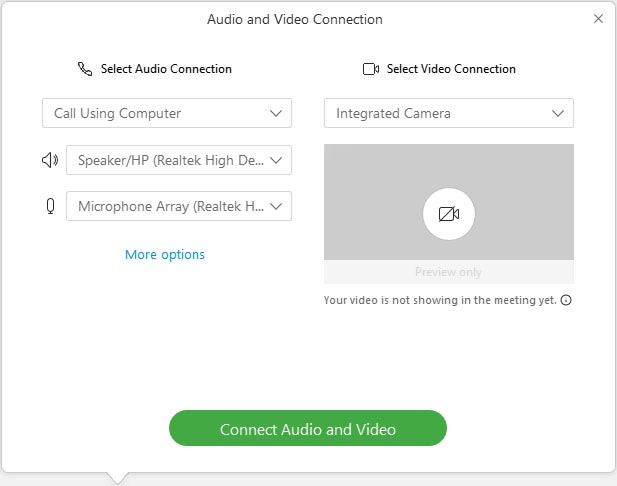Select the Select Video Connection heading
Viewport: 617px width, 486px height.
click(x=451, y=69)
